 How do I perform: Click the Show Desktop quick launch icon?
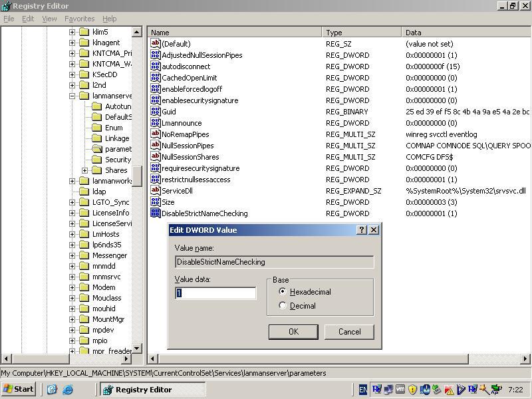click(x=52, y=389)
